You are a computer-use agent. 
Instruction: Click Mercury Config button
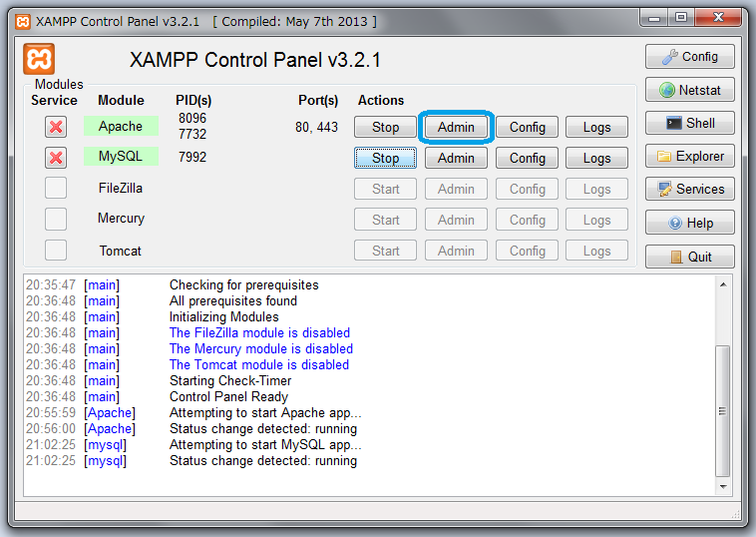(x=527, y=220)
